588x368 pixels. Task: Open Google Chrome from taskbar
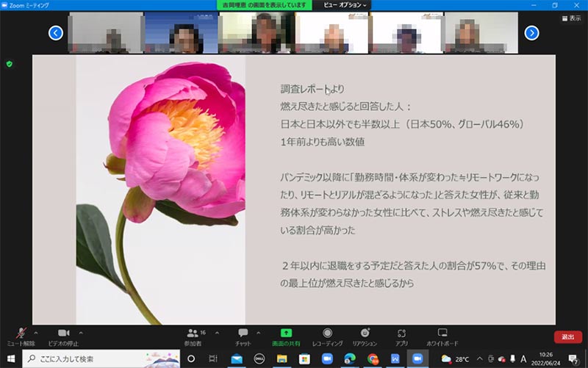[373, 359]
